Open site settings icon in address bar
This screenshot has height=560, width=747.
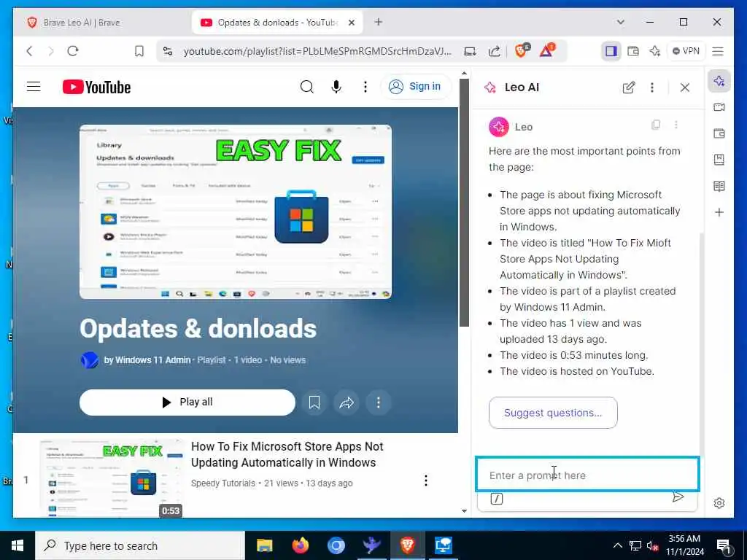(168, 51)
